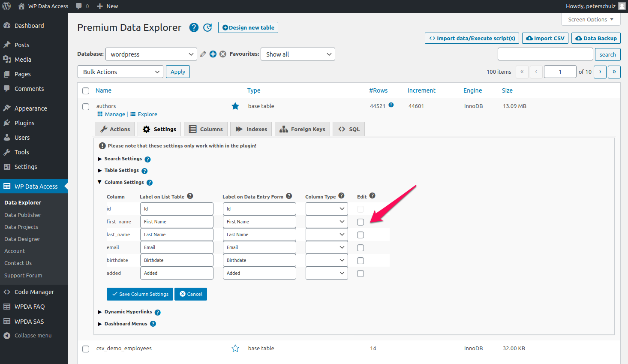Switch to the Foreign Keys tab
The height and width of the screenshot is (364, 628).
(303, 129)
